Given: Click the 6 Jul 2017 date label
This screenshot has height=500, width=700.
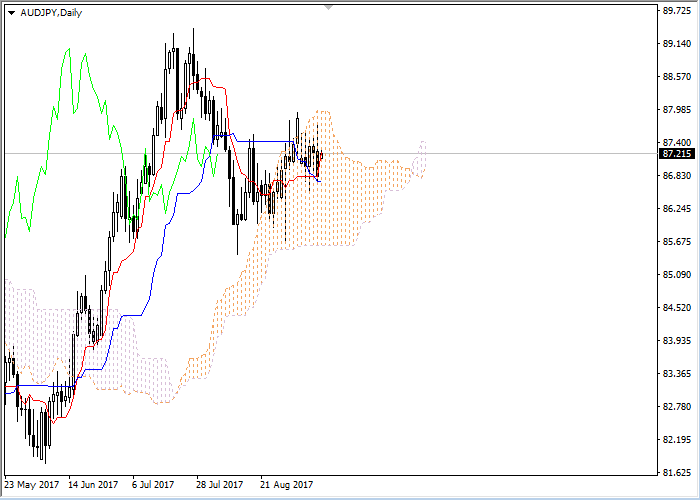Looking at the screenshot, I should pyautogui.click(x=153, y=484).
